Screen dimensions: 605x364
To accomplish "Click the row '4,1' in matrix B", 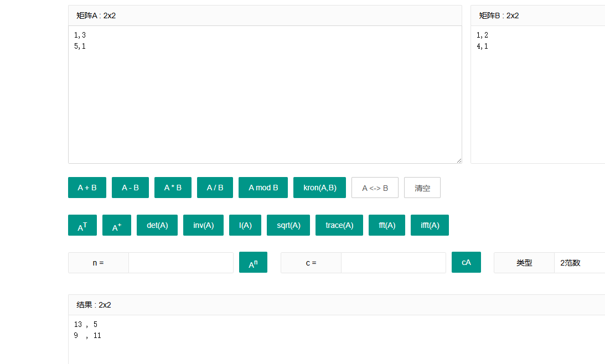I will pyautogui.click(x=482, y=46).
